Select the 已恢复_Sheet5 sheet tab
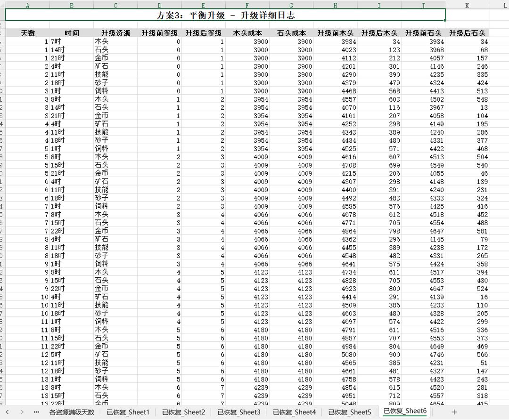Viewport: 509px width, 420px height. (349, 412)
